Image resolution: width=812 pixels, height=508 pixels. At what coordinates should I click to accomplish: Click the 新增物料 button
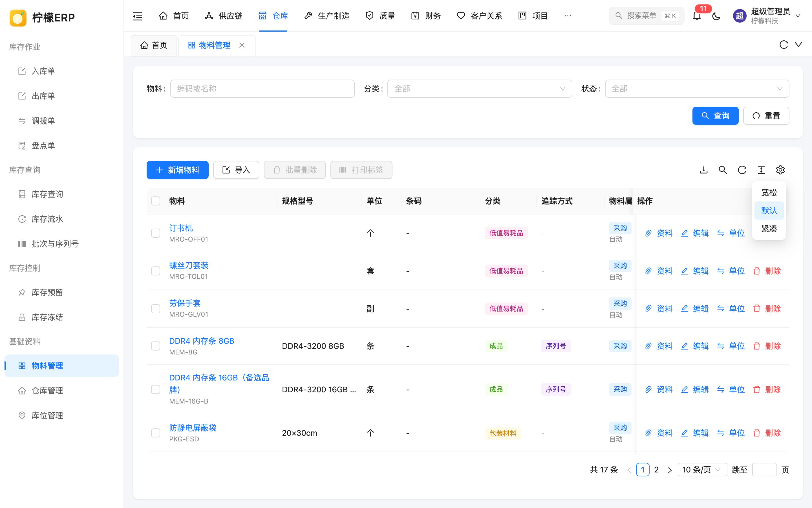pyautogui.click(x=178, y=170)
